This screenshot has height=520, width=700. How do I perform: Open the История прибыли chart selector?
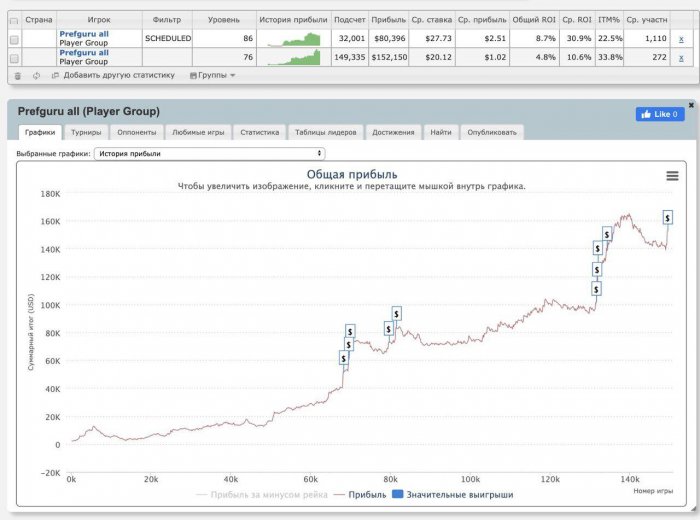pyautogui.click(x=209, y=154)
